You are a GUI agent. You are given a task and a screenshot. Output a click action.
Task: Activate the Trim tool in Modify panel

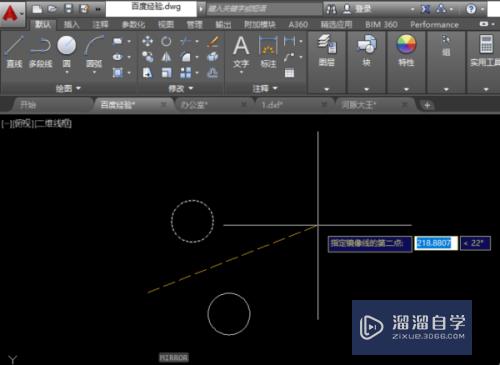[185, 41]
